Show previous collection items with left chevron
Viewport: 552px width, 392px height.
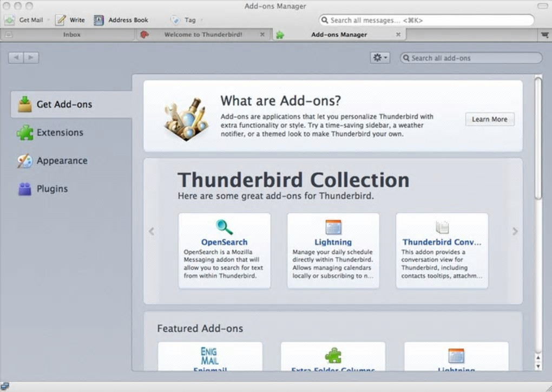152,231
